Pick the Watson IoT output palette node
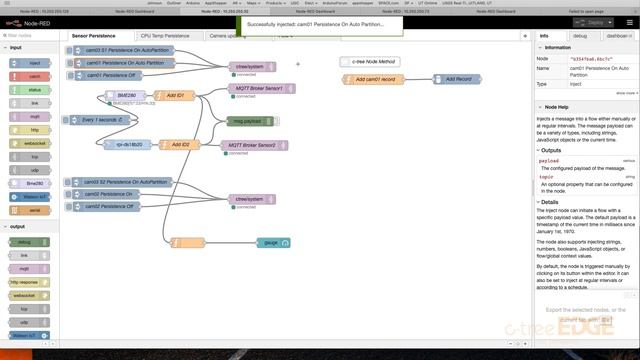This screenshot has height=360, width=640. (x=29, y=336)
